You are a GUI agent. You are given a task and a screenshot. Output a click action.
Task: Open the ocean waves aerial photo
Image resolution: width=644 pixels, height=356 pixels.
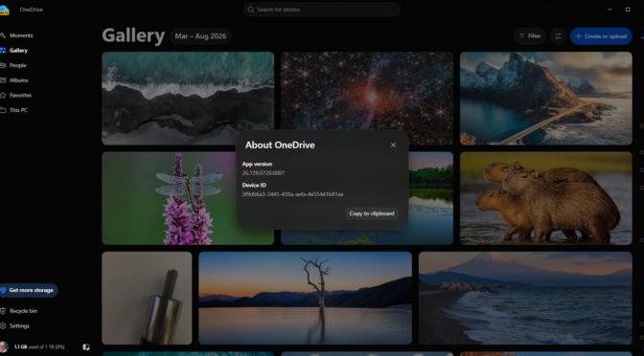[188, 99]
